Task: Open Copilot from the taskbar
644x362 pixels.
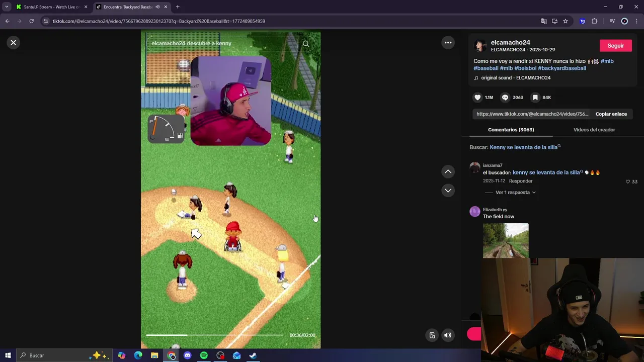Action: 122,355
